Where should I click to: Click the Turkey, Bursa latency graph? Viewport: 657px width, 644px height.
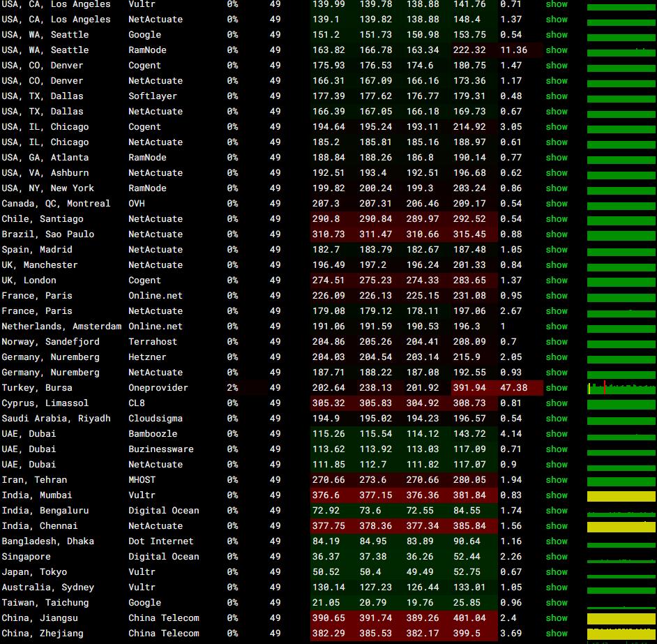pos(622,388)
